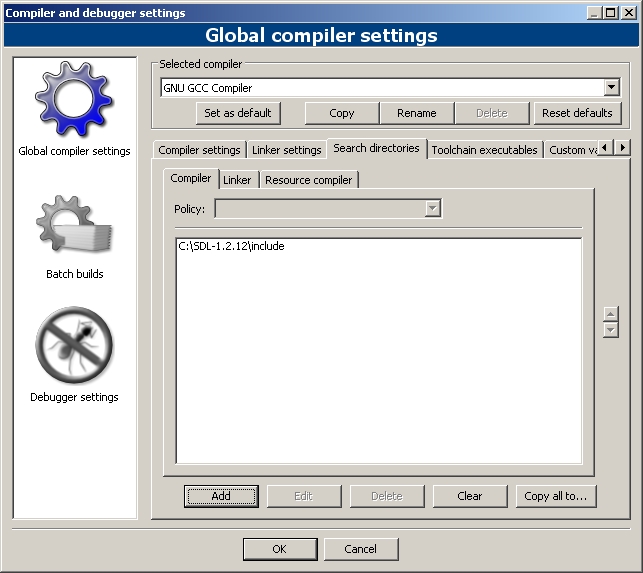Add a new search directory
The height and width of the screenshot is (573, 643).
tap(221, 496)
